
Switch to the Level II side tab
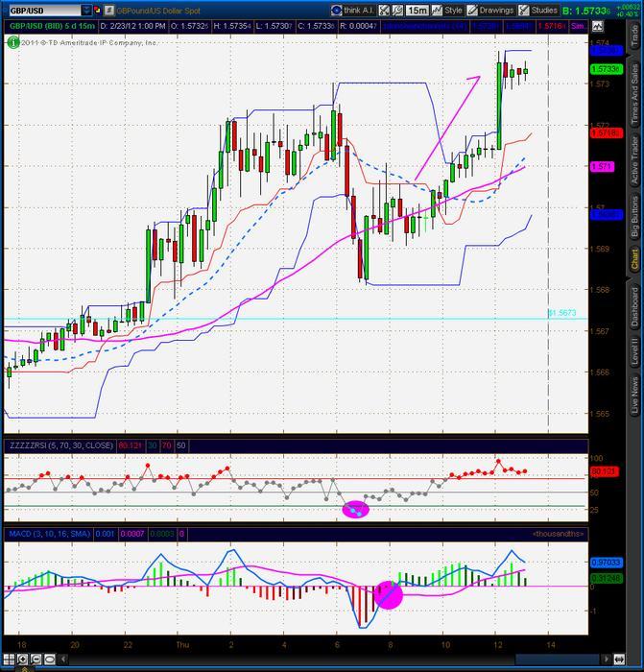pos(634,351)
